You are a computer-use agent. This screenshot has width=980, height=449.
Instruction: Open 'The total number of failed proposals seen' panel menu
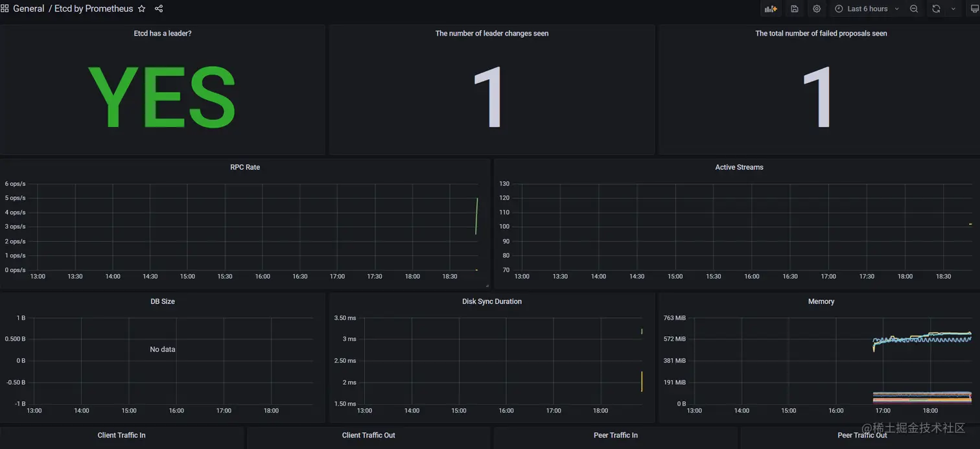click(x=821, y=33)
